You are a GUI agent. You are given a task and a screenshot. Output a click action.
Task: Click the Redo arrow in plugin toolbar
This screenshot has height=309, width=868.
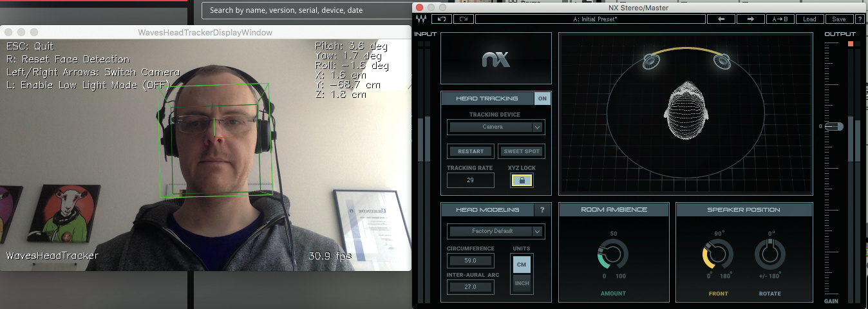[462, 19]
